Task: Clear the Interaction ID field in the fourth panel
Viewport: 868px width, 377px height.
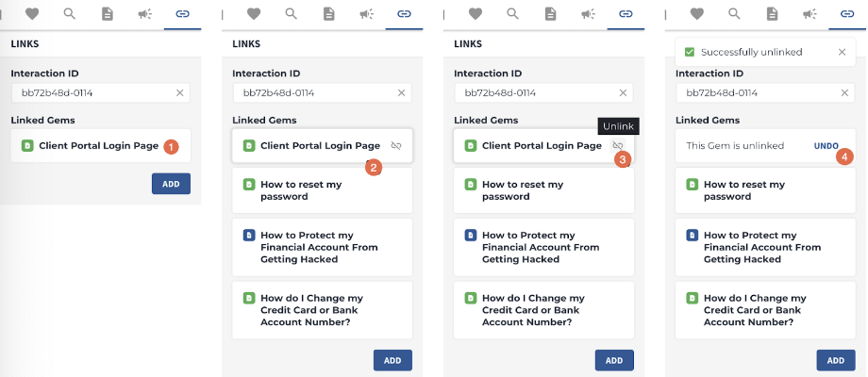Action: point(844,93)
